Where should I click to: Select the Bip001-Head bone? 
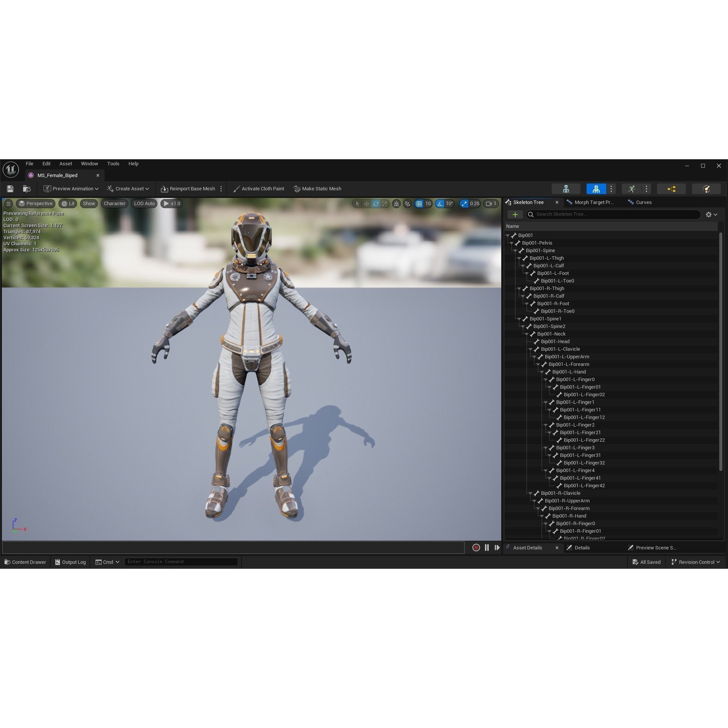click(x=555, y=342)
